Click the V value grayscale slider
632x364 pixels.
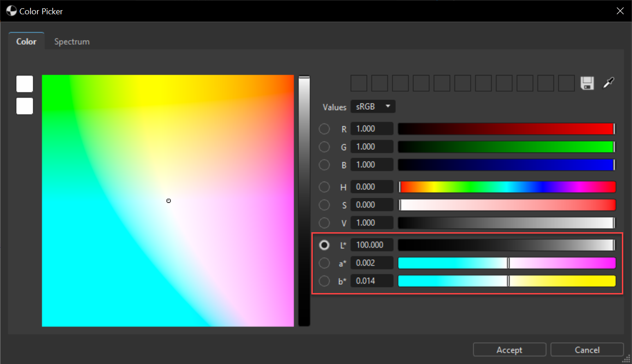point(507,223)
